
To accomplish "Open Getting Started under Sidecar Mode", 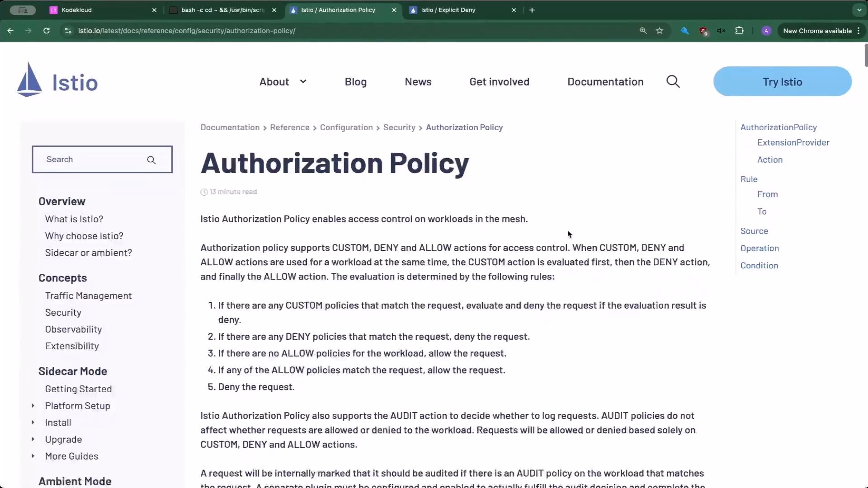I will pos(78,389).
